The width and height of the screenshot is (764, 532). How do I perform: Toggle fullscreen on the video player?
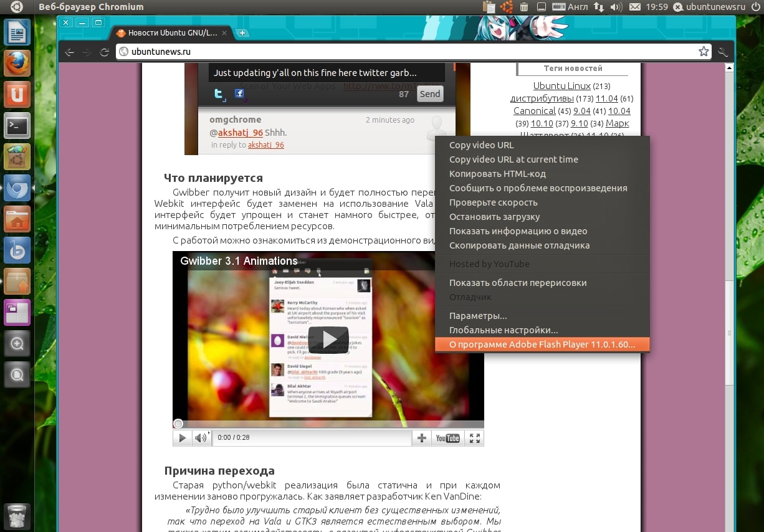point(475,438)
